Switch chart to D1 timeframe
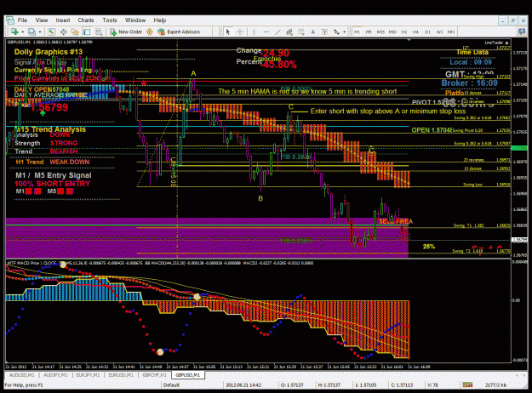Viewport: 532px width, 393px height. [427, 31]
